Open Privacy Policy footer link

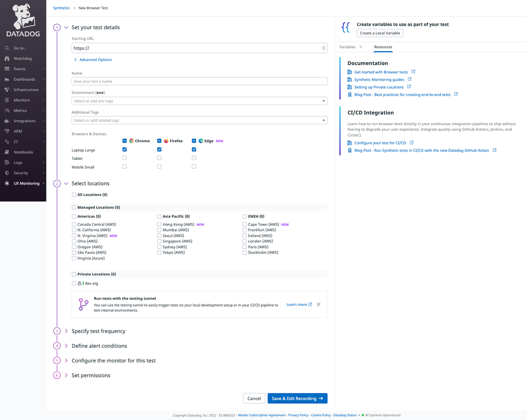[298, 415]
